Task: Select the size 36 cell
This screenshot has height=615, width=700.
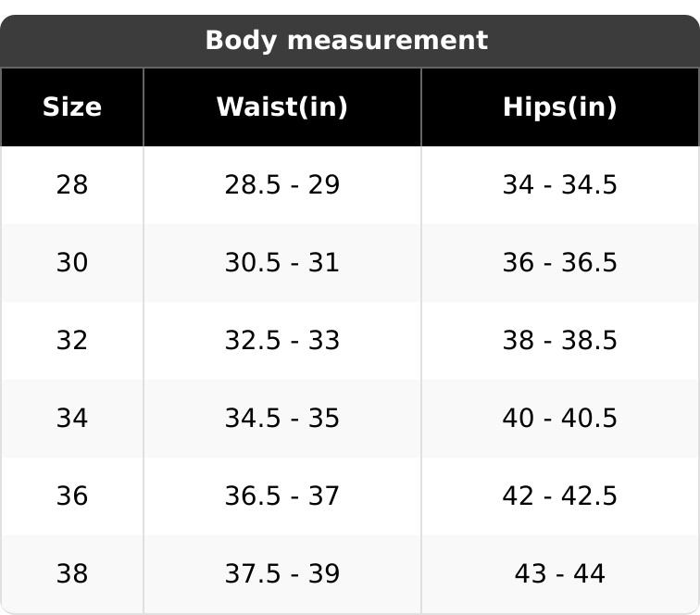Action: 72,496
